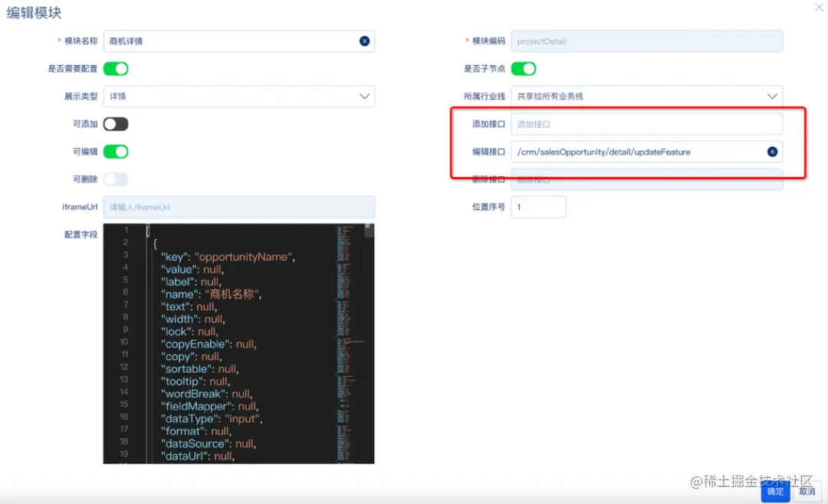Click the "name": "商机名称" line
The image size is (828, 504).
[212, 294]
